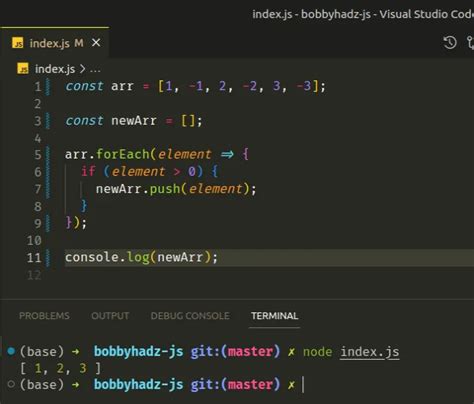
Task: Click line number 1 in the gutter
Action: [38, 87]
